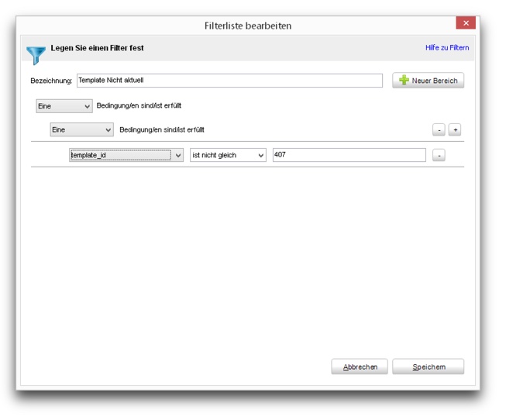
Task: Expand the nested Eine condition dropdown
Action: click(81, 130)
